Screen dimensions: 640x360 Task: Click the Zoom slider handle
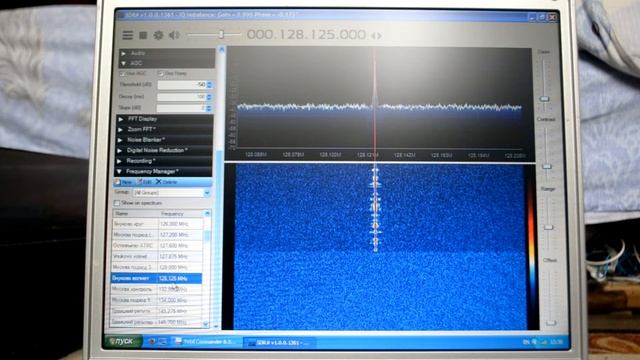545,99
